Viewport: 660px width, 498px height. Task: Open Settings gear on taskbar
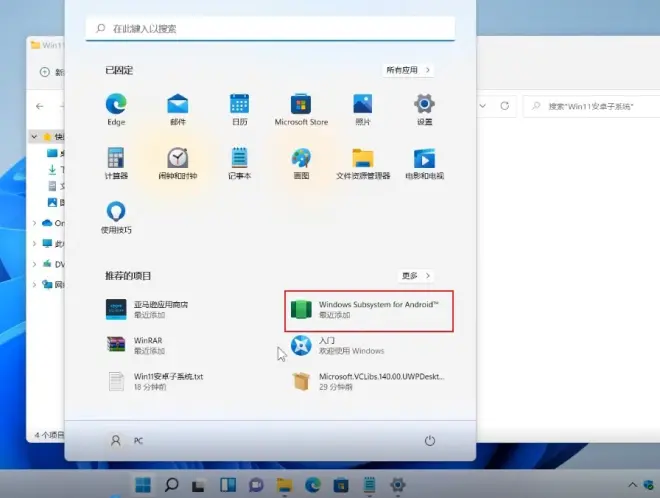click(x=397, y=485)
